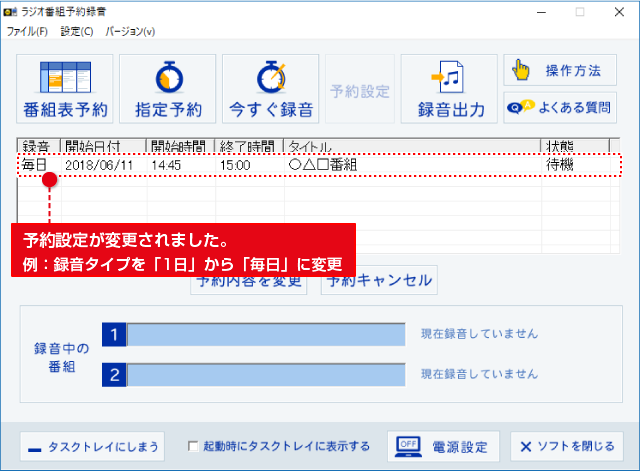The height and width of the screenshot is (472, 640).
Task: Select the 毎日 recording type cell
Action: pos(34,165)
